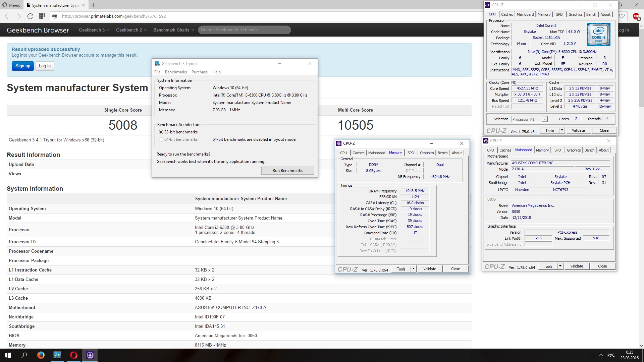644x362 pixels.
Task: Click Geekbench Browser home link
Action: (38, 30)
